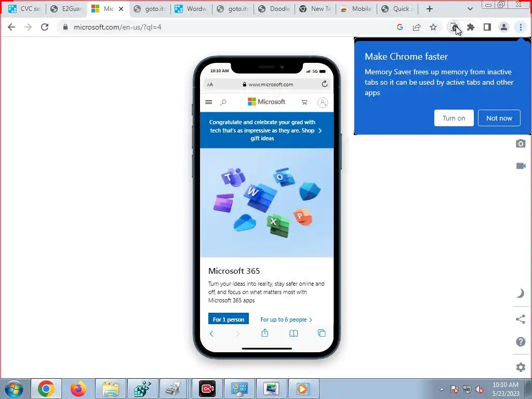Open the Extensions puzzle piece menu
Viewport: 532px width, 399px height.
click(471, 27)
